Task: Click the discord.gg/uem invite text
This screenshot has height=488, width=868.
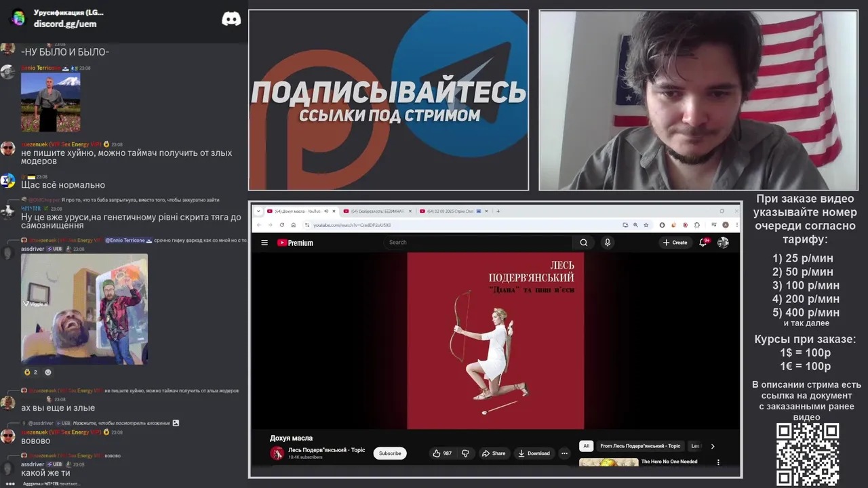Action: coord(65,24)
